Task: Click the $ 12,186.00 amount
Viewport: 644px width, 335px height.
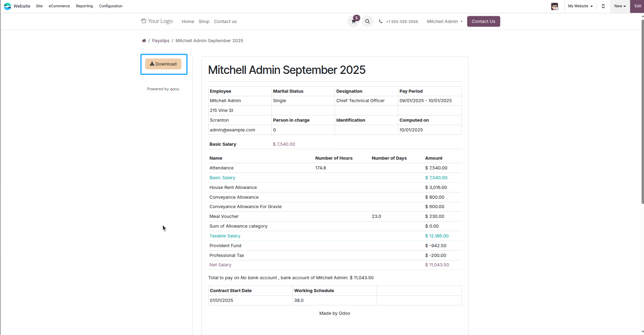Action: point(437,236)
